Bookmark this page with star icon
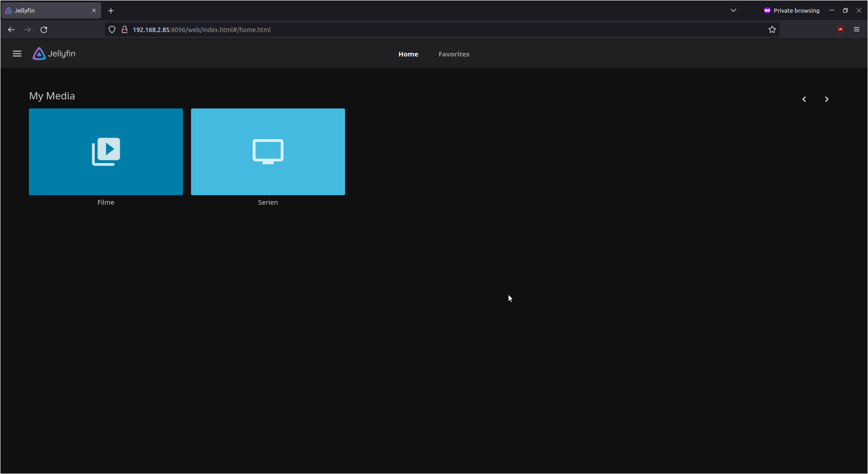 tap(772, 30)
